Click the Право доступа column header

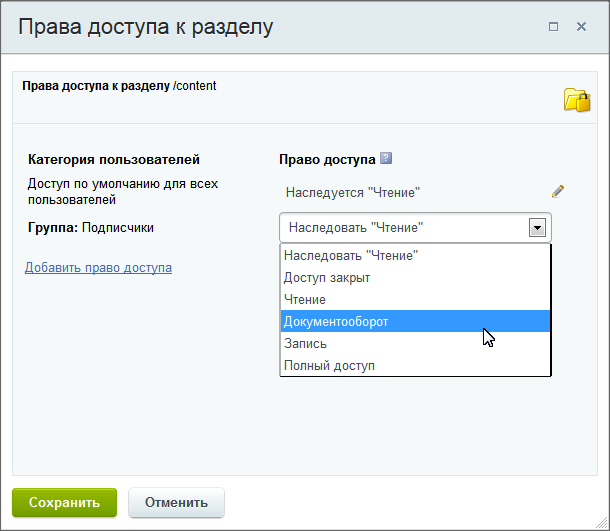pos(327,159)
